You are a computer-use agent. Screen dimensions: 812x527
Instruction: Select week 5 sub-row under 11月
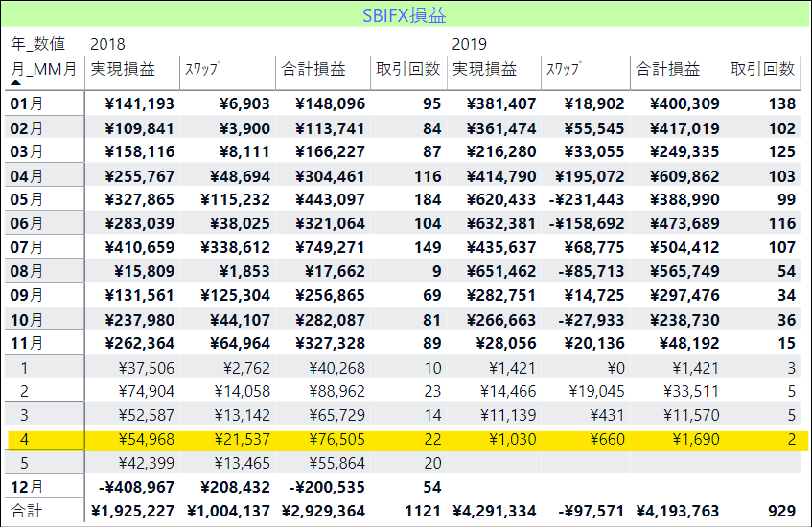(24, 463)
